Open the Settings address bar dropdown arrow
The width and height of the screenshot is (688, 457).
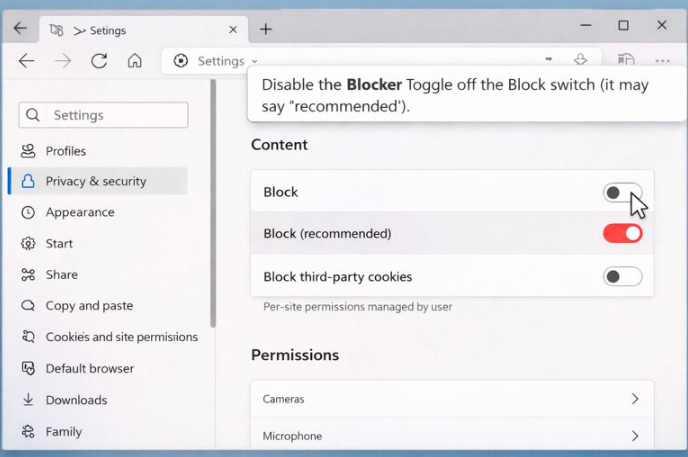pos(255,62)
